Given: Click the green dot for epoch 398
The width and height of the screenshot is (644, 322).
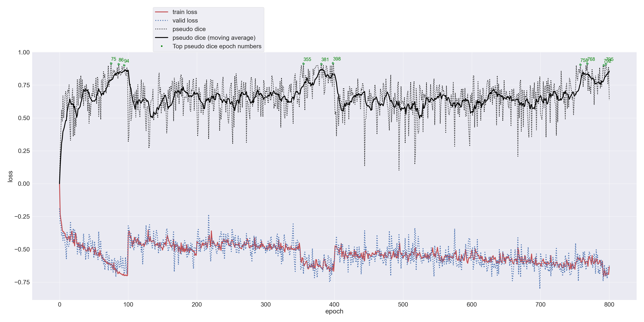Looking at the screenshot, I should (x=333, y=63).
